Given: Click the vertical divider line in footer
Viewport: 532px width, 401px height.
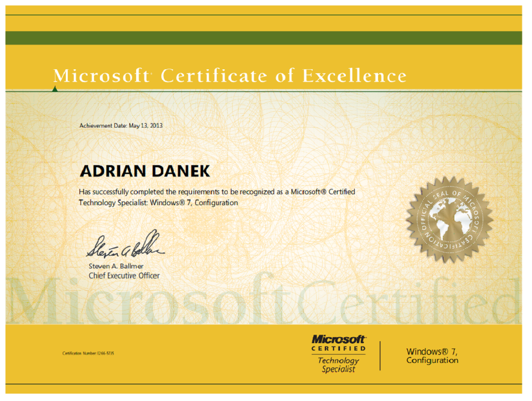Looking at the screenshot, I should 380,356.
